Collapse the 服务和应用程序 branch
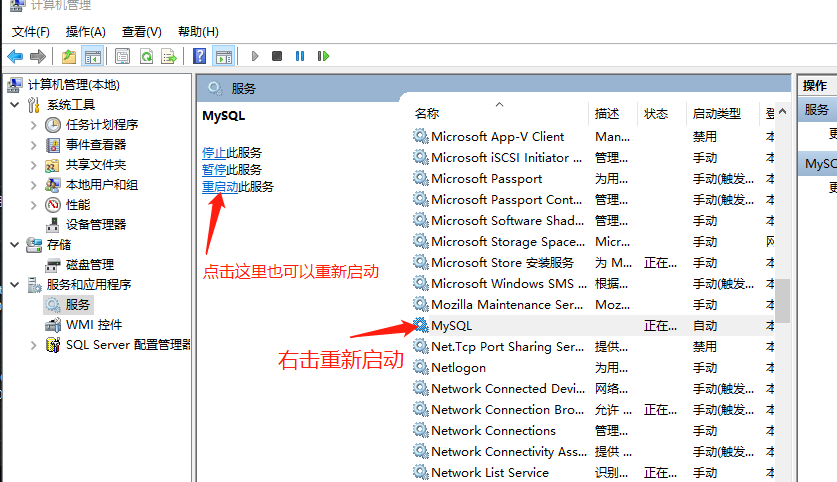 tap(15, 285)
